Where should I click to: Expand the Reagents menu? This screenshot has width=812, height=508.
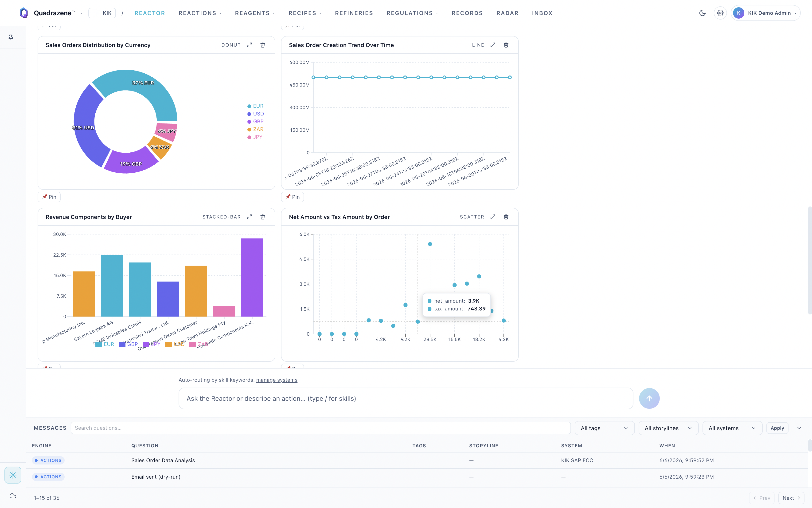(x=255, y=13)
